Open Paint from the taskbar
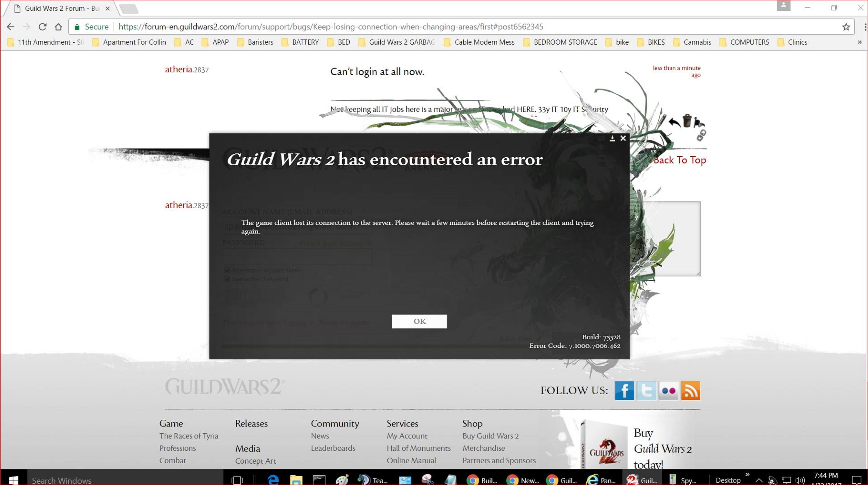The width and height of the screenshot is (868, 485). click(x=342, y=480)
